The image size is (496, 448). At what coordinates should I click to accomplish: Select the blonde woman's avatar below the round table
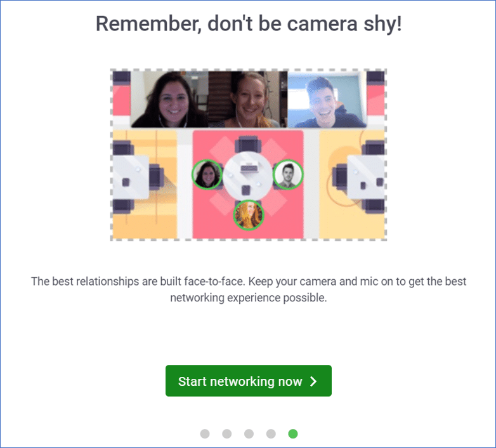coord(248,215)
